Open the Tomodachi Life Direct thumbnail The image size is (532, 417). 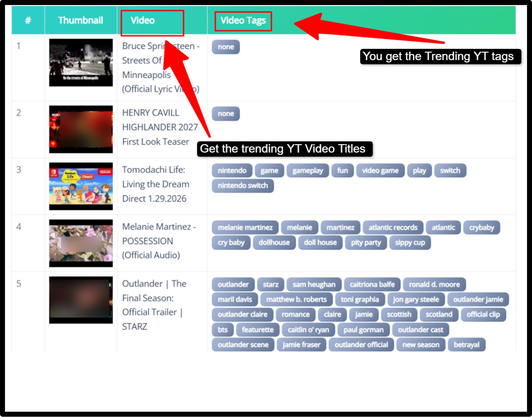tap(81, 186)
